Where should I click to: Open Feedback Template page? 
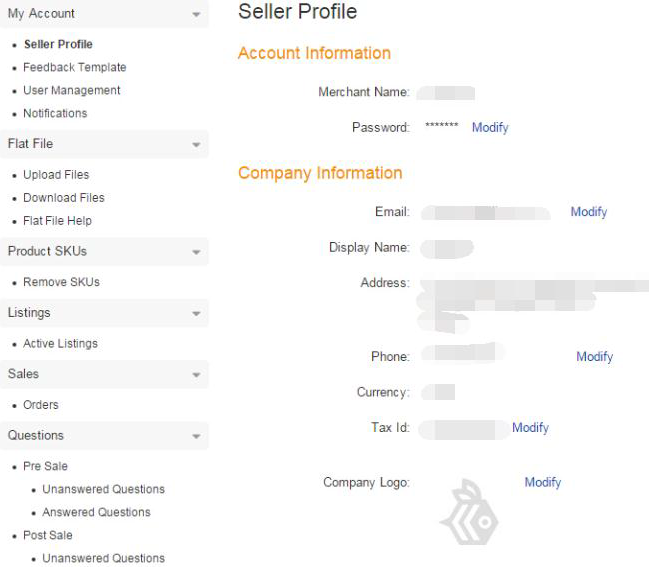[75, 67]
